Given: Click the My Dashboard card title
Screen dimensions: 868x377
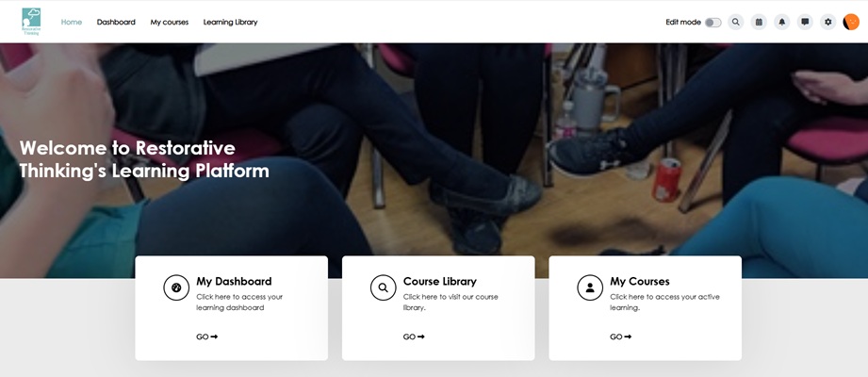Looking at the screenshot, I should click(x=234, y=281).
